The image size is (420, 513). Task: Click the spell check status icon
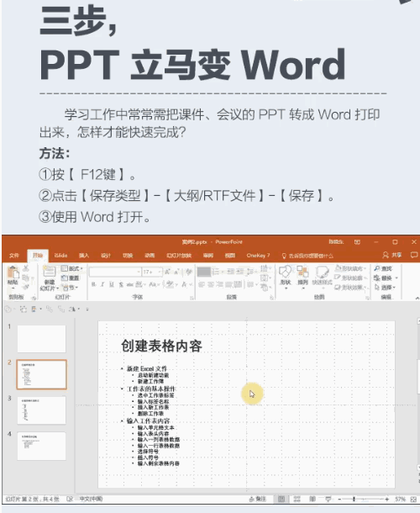[70, 499]
